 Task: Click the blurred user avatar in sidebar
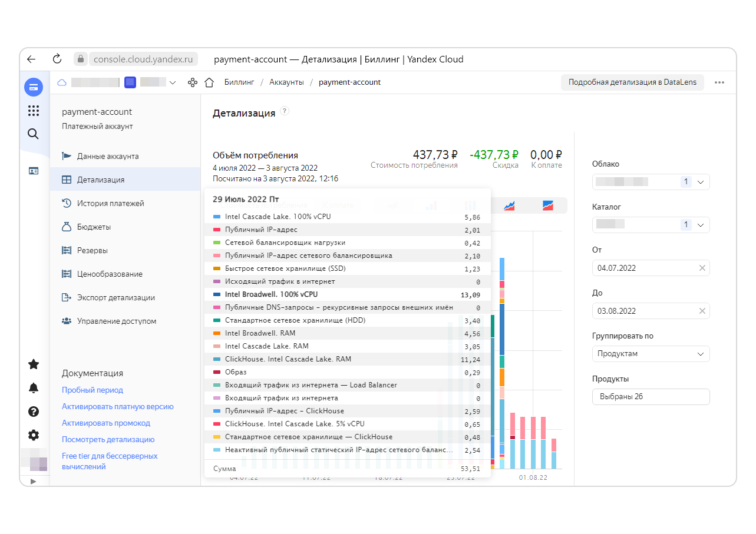[34, 459]
